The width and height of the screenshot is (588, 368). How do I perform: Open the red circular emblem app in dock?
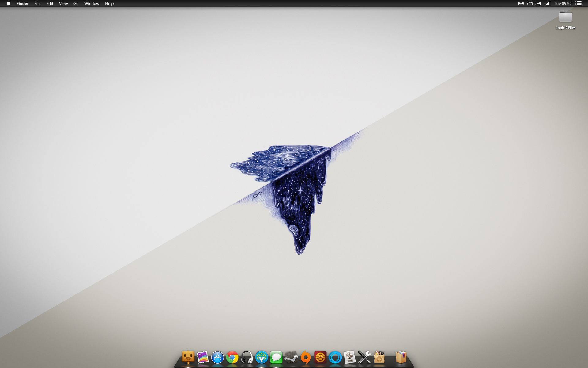pyautogui.click(x=320, y=357)
